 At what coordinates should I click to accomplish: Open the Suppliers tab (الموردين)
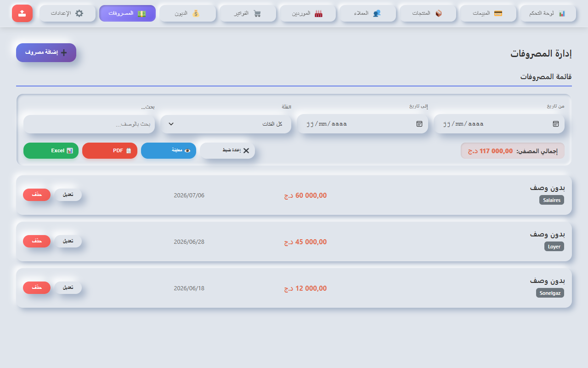[x=308, y=13]
